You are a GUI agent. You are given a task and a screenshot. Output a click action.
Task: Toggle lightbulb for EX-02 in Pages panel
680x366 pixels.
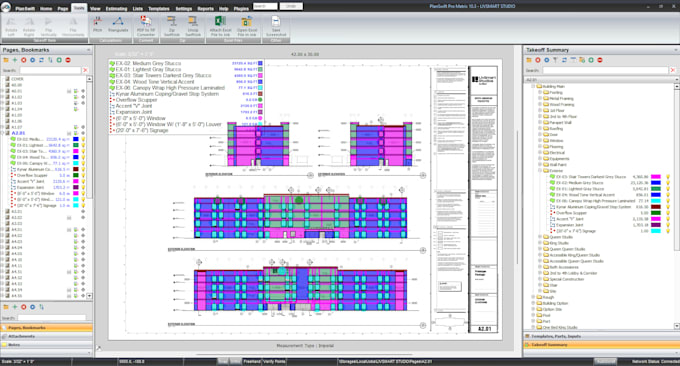point(83,140)
